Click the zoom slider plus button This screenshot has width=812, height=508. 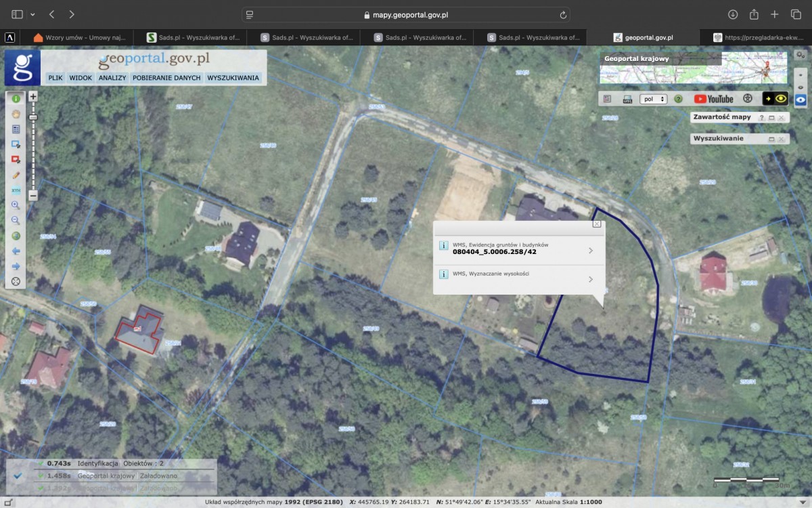(32, 97)
